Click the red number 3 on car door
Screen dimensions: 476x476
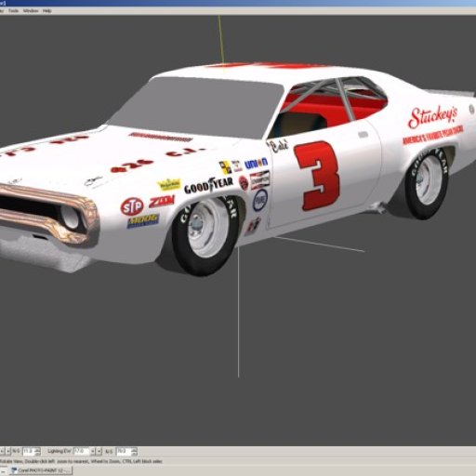coord(317,176)
